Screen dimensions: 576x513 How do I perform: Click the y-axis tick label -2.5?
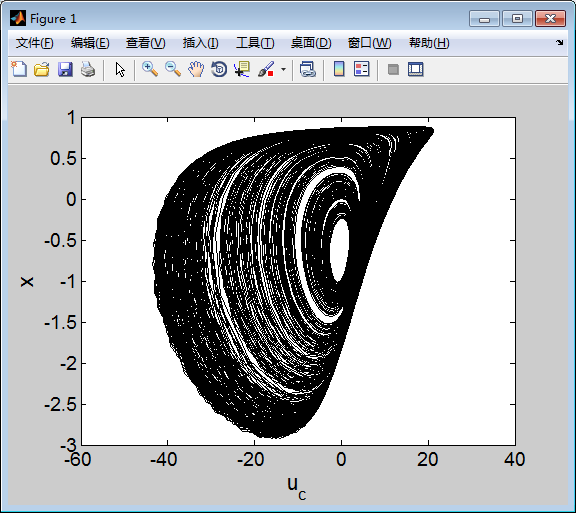coord(61,405)
